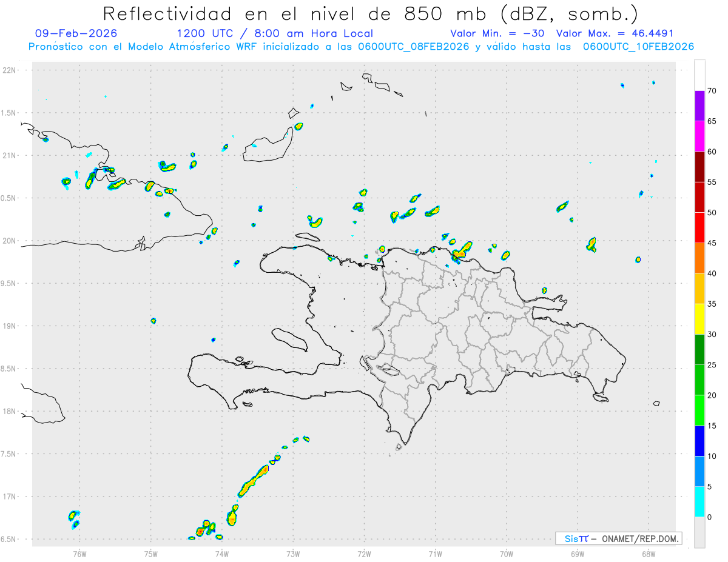Click the colorbar tick label '45'
The height and width of the screenshot is (562, 728).
tap(712, 243)
